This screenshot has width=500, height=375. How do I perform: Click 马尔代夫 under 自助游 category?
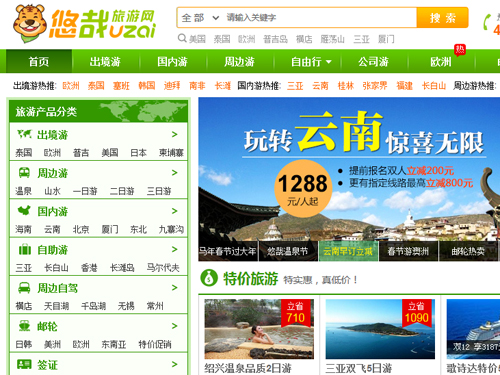click(x=163, y=268)
